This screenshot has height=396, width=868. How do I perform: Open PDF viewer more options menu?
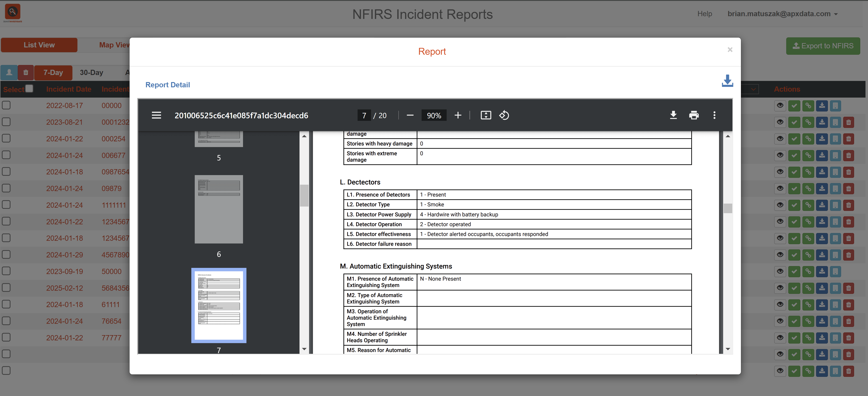tap(714, 115)
